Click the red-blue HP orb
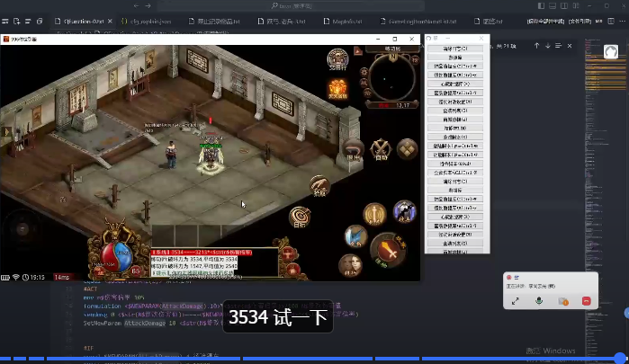This screenshot has width=629, height=364. coord(115,254)
